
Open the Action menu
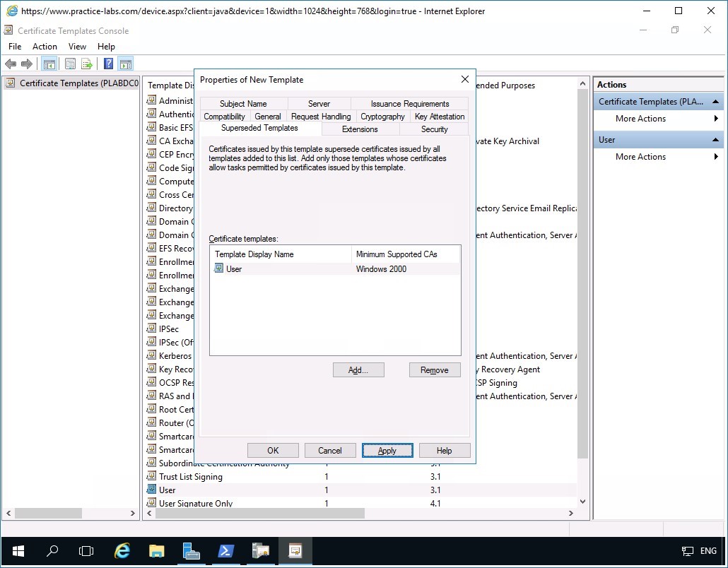pos(44,46)
